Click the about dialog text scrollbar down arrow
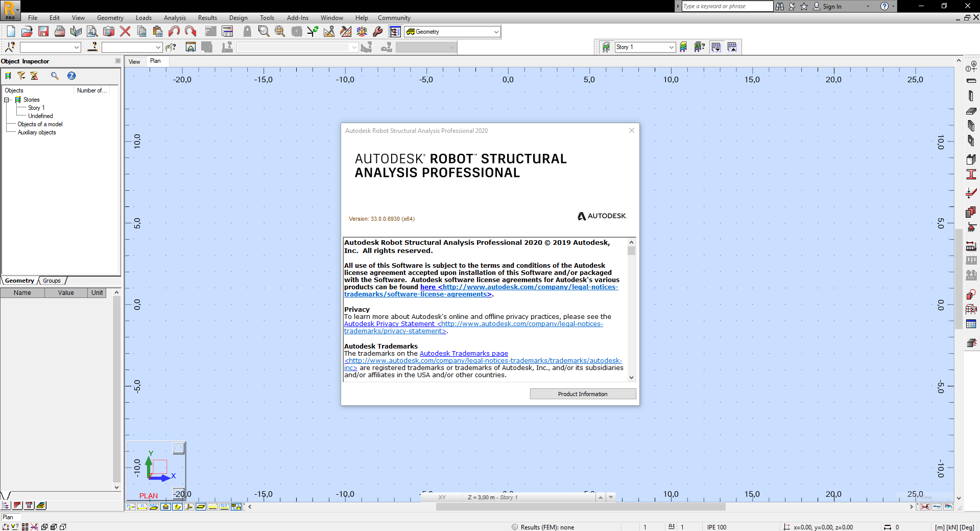Image resolution: width=980 pixels, height=531 pixels. pos(632,378)
